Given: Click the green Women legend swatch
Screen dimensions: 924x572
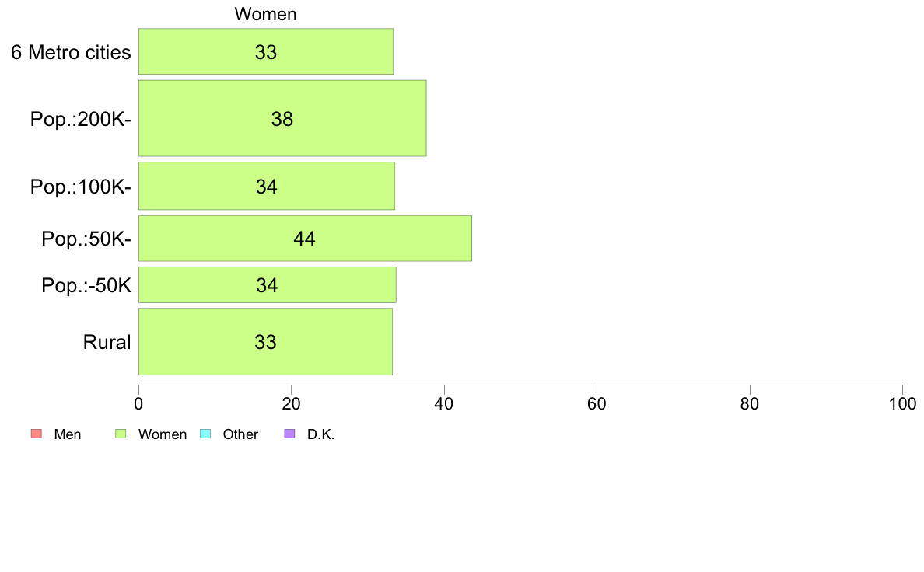Looking at the screenshot, I should (x=121, y=434).
